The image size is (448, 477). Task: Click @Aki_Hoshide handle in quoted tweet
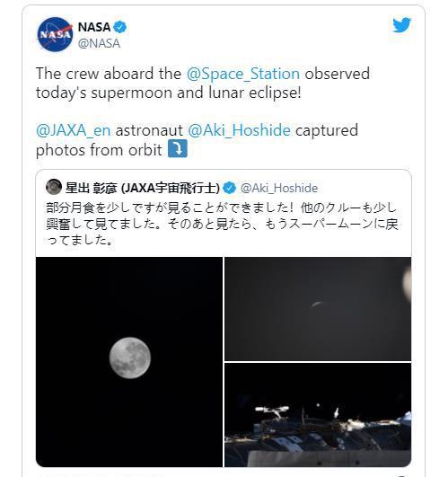pos(279,188)
